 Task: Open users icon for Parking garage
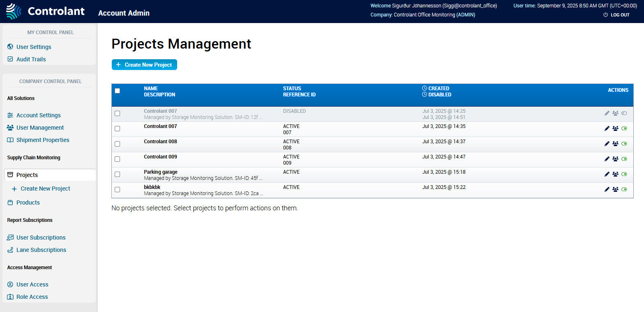pos(615,174)
